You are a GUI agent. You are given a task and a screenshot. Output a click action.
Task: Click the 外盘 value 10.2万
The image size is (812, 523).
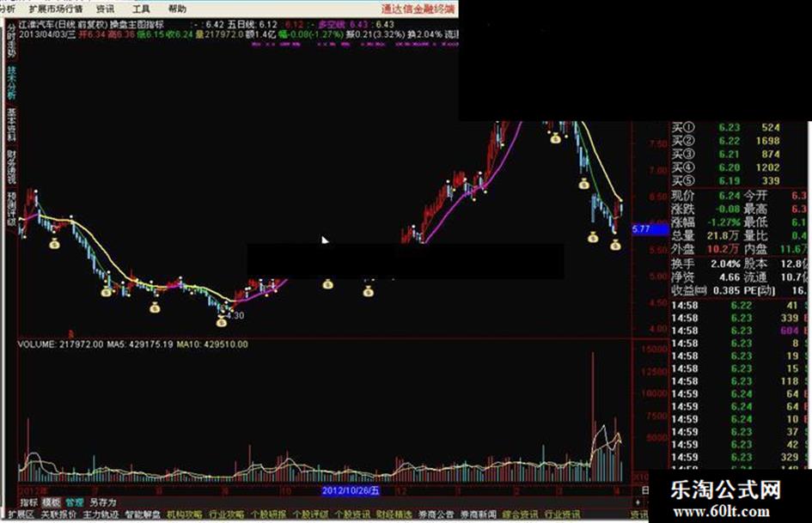point(723,250)
